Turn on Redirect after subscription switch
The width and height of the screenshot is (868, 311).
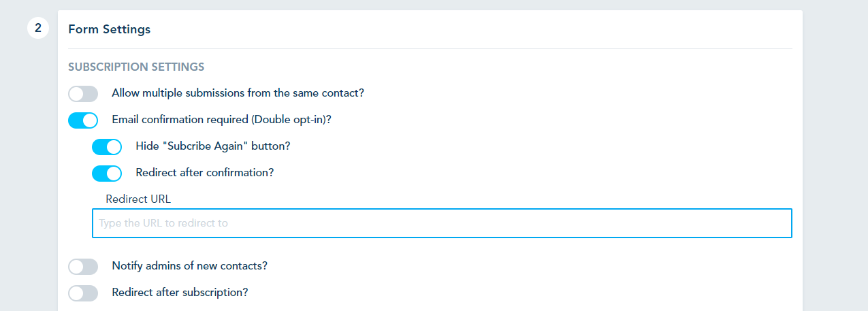83,293
